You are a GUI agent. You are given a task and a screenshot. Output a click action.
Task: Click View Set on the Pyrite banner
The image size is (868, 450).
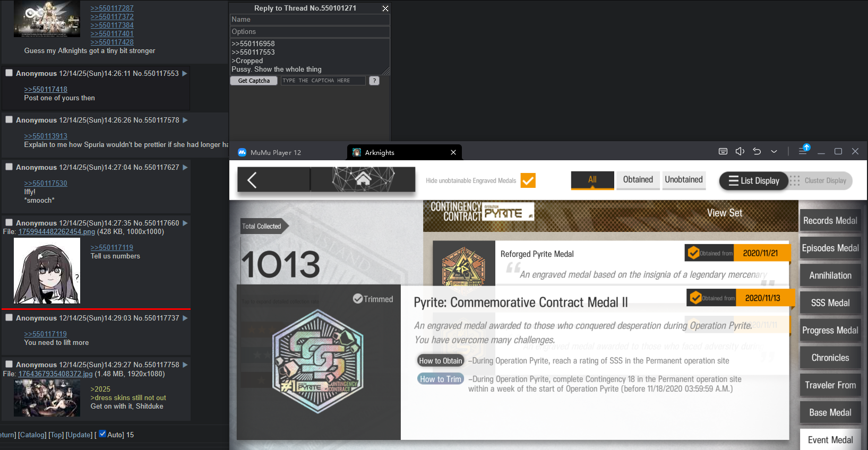coord(725,213)
